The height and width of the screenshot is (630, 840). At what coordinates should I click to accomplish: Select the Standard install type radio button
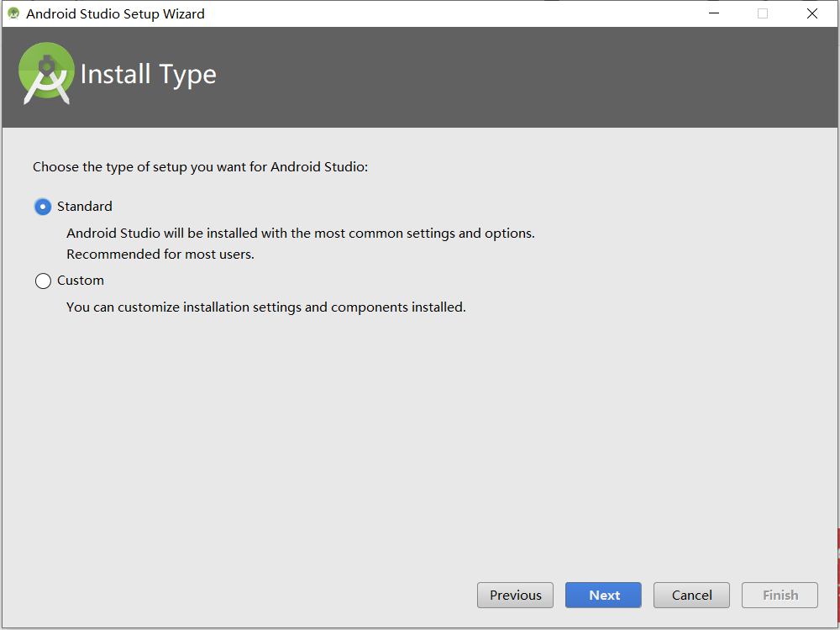tap(43, 207)
